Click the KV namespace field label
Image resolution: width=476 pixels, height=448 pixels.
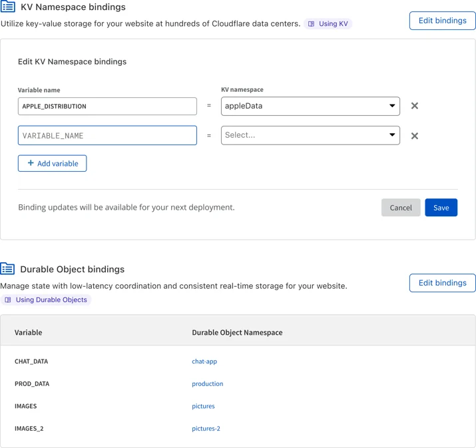pos(242,90)
